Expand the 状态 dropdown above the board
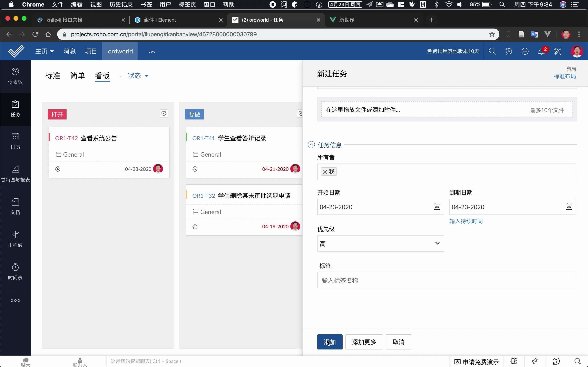Viewport: 588px width, 367px height. coord(138,76)
